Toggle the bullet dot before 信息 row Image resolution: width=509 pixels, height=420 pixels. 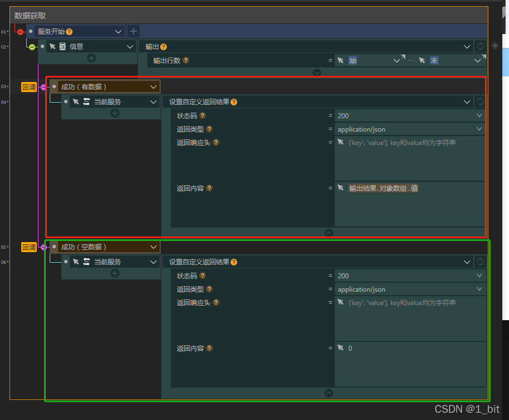pos(42,46)
